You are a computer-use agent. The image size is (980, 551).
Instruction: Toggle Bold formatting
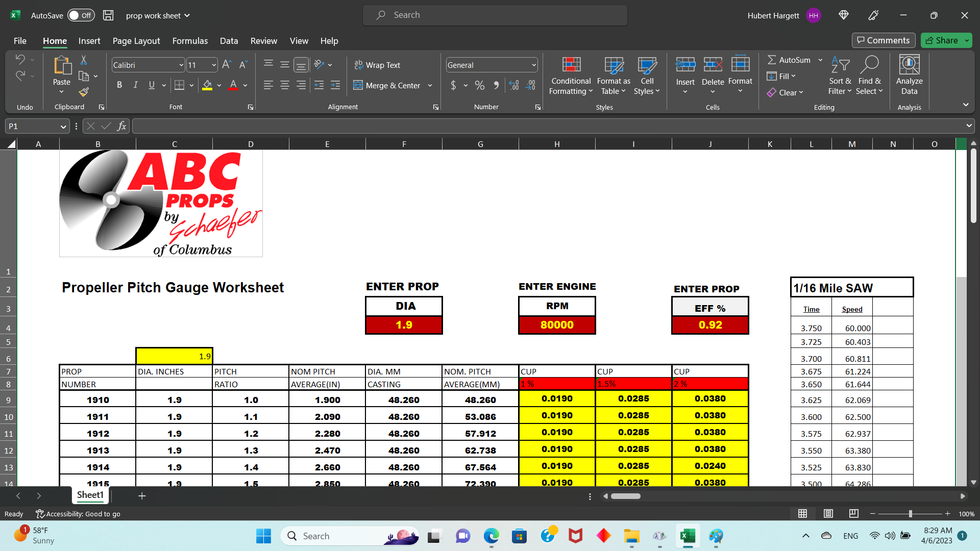(119, 85)
